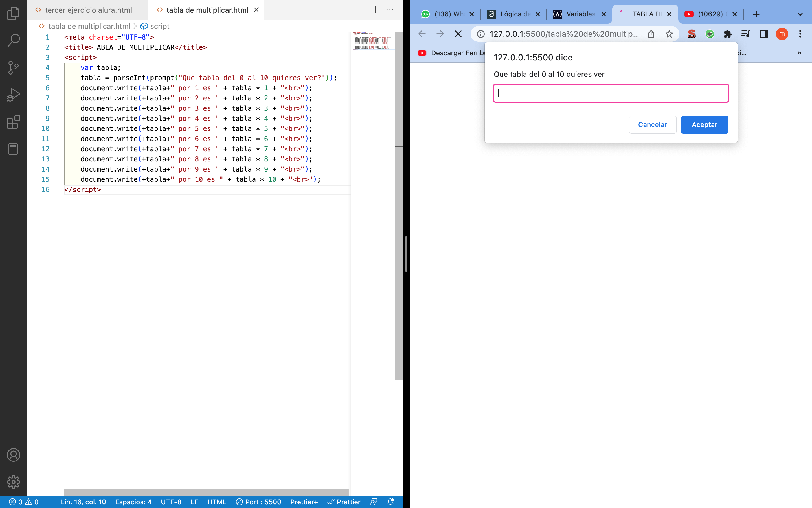Viewport: 812px width, 508px height.
Task: Open the VS Code Explorer view
Action: 14,14
